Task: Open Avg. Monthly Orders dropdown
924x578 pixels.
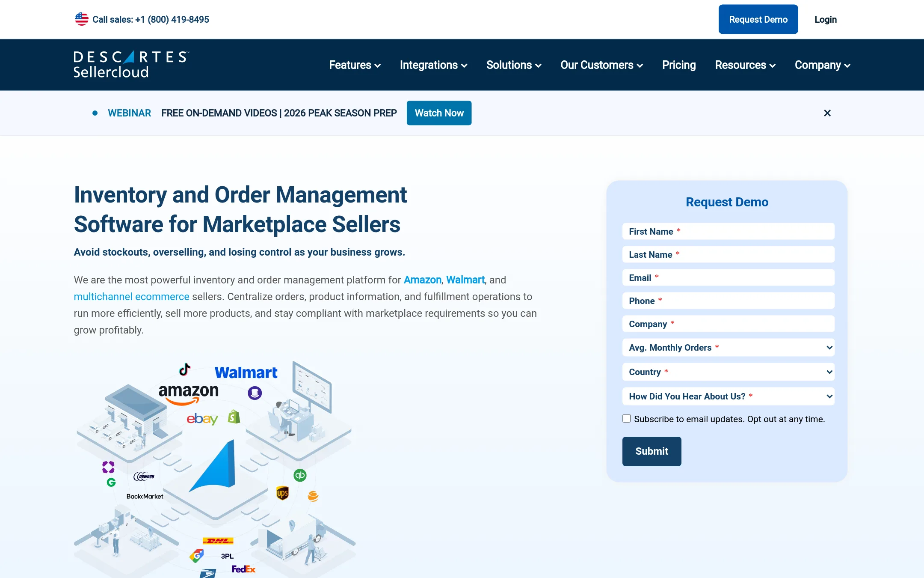Action: (x=728, y=348)
